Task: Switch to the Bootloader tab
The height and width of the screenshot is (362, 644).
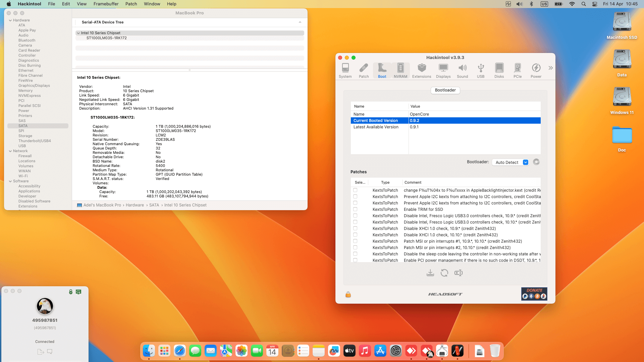Action: click(445, 90)
